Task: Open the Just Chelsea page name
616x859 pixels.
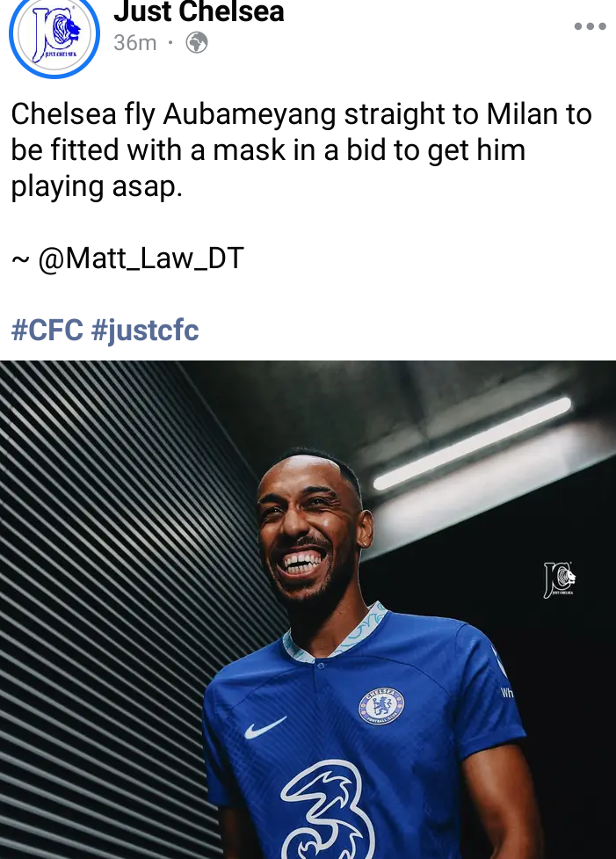Action: 199,11
